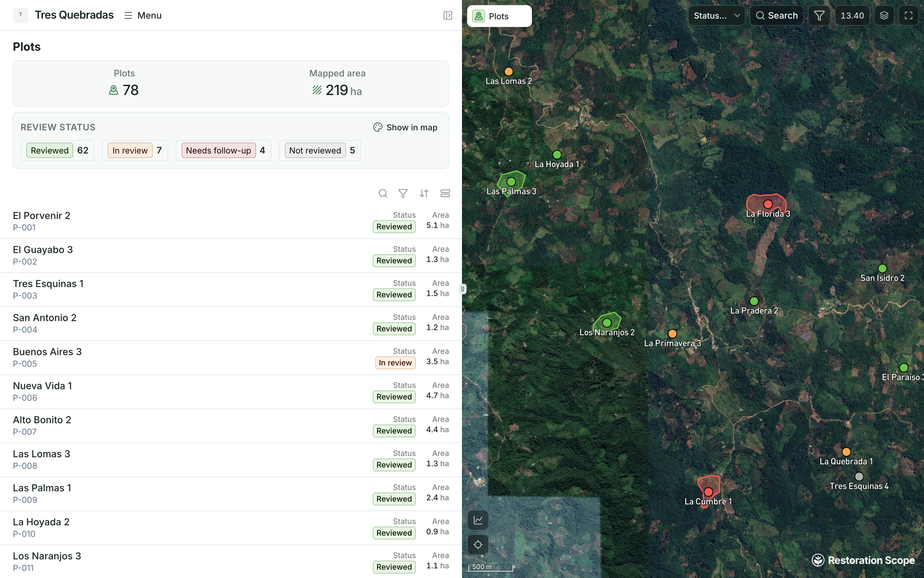
Task: Collapse the side panel using the panel icon
Action: click(448, 15)
